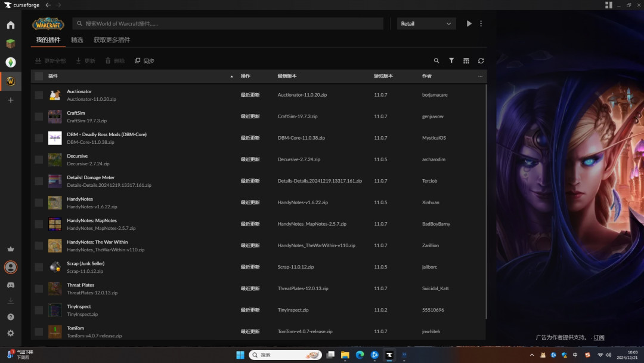Open the downloads icon in sidebar
644x363 pixels.
[x=11, y=301]
